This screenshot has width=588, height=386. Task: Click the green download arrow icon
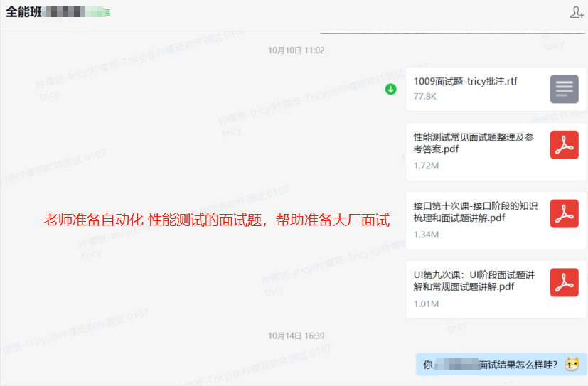[x=390, y=89]
